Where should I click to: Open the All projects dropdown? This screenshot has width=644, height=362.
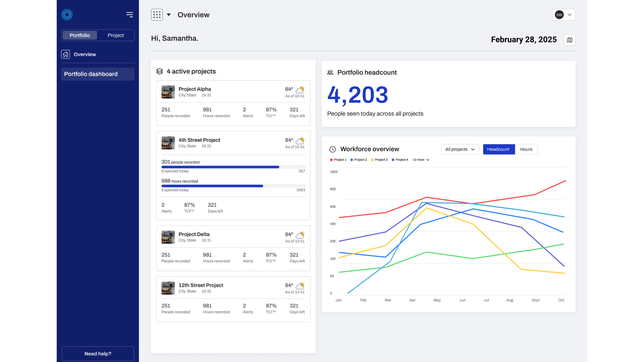460,149
